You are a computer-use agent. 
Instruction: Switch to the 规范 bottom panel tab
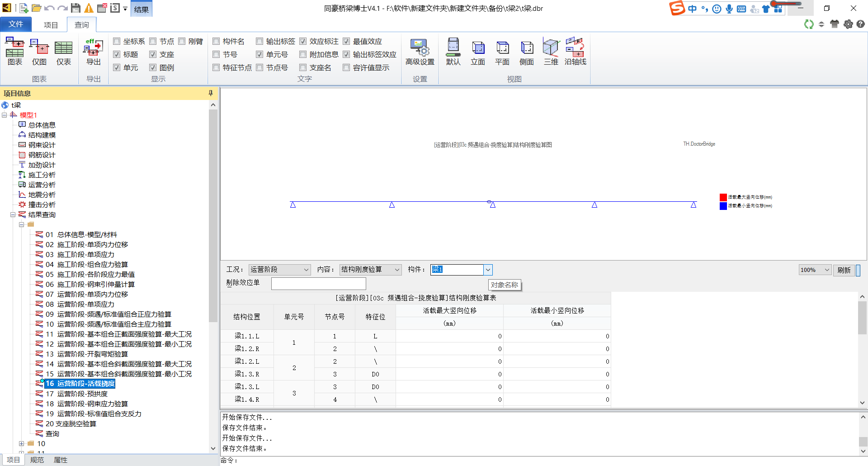pyautogui.click(x=37, y=460)
